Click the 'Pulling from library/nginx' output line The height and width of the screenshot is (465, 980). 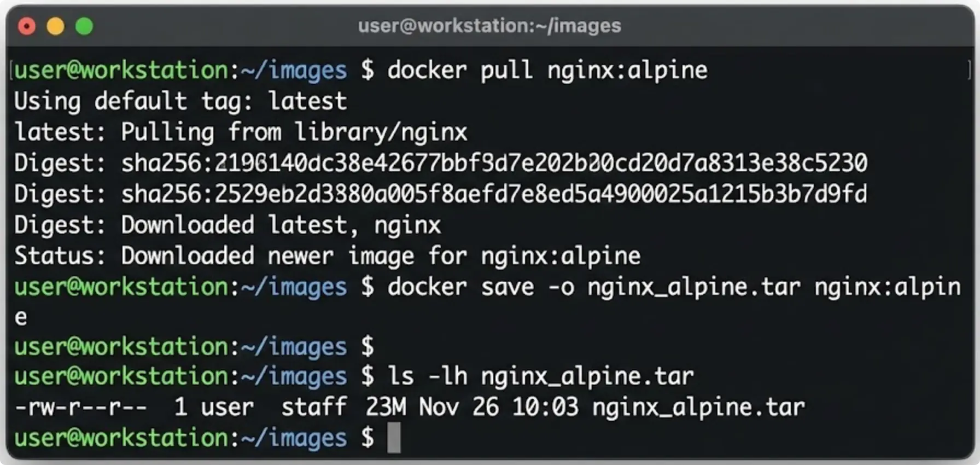pyautogui.click(x=294, y=132)
